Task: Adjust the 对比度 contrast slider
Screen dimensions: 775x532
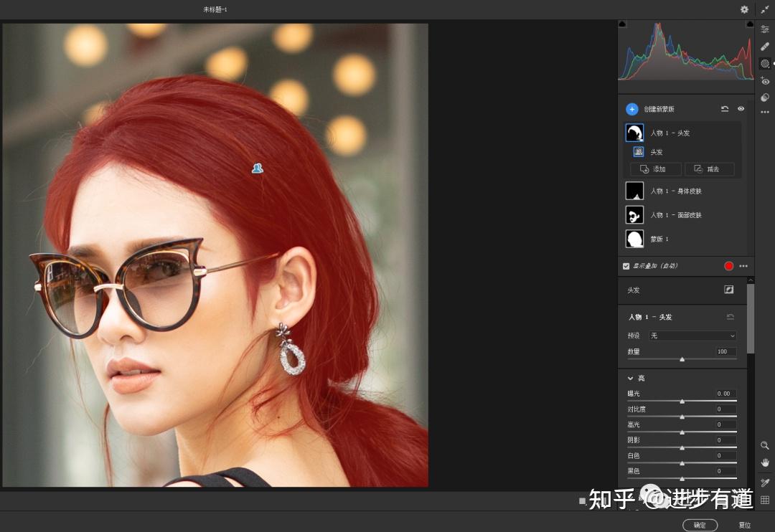Action: 682,417
